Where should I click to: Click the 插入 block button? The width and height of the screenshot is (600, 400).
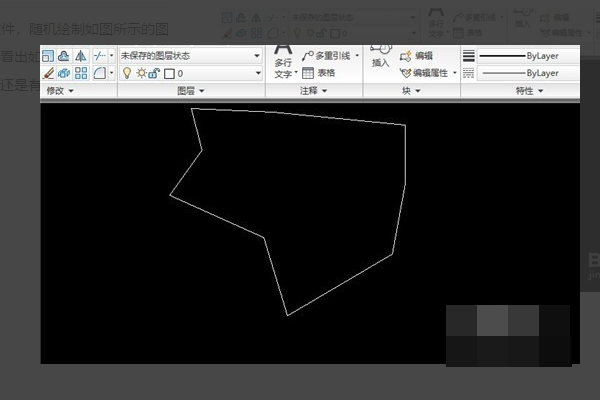click(381, 57)
